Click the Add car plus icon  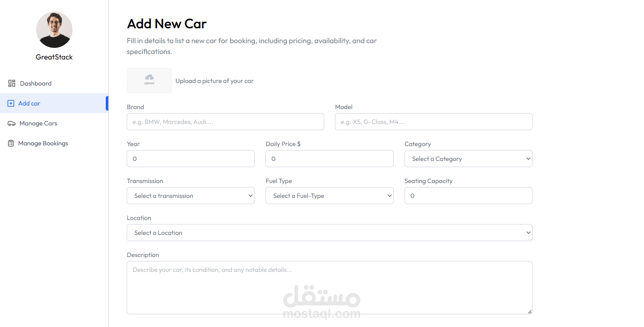[x=11, y=103]
